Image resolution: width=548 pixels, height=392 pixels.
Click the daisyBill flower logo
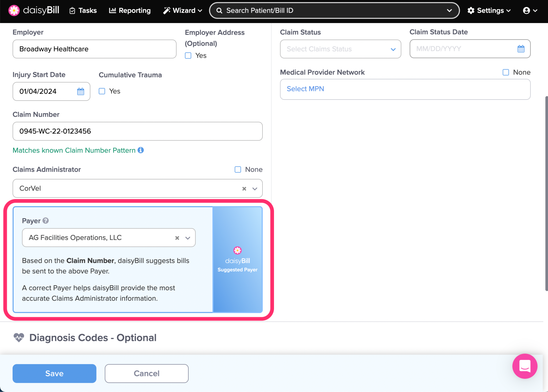[14, 10]
